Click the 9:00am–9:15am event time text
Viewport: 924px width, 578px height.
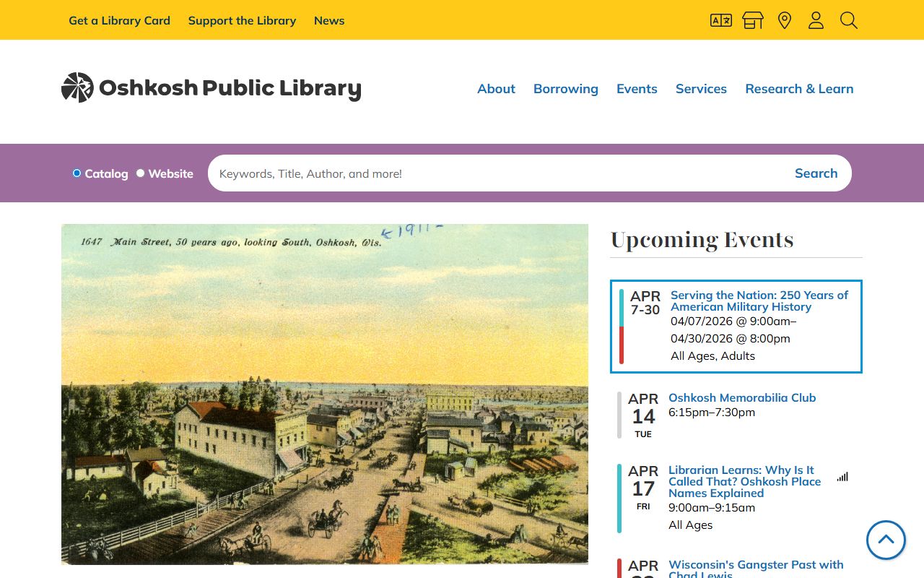712,508
